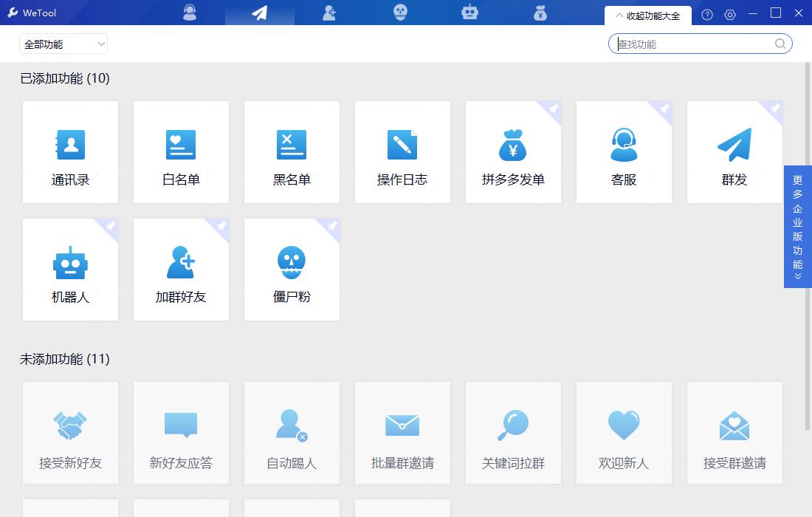The height and width of the screenshot is (517, 812).
Task: Unpin the 群发 tile via its pin corner
Action: 774,109
